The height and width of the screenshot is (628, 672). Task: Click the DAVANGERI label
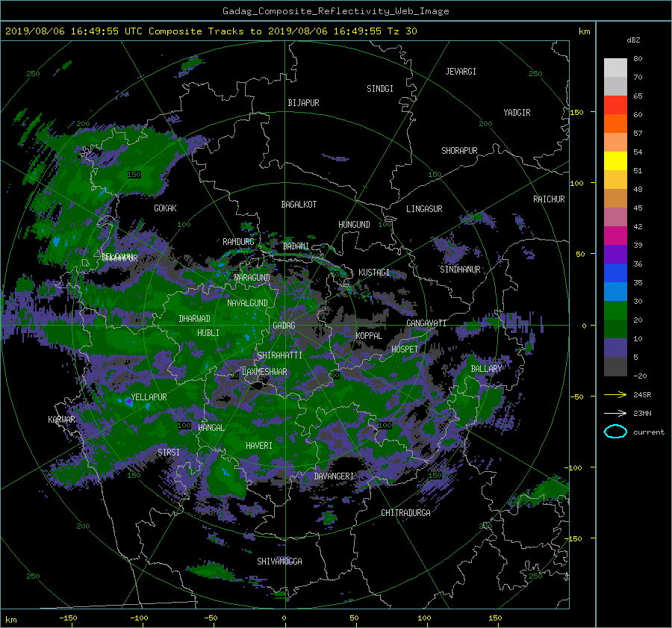click(334, 476)
